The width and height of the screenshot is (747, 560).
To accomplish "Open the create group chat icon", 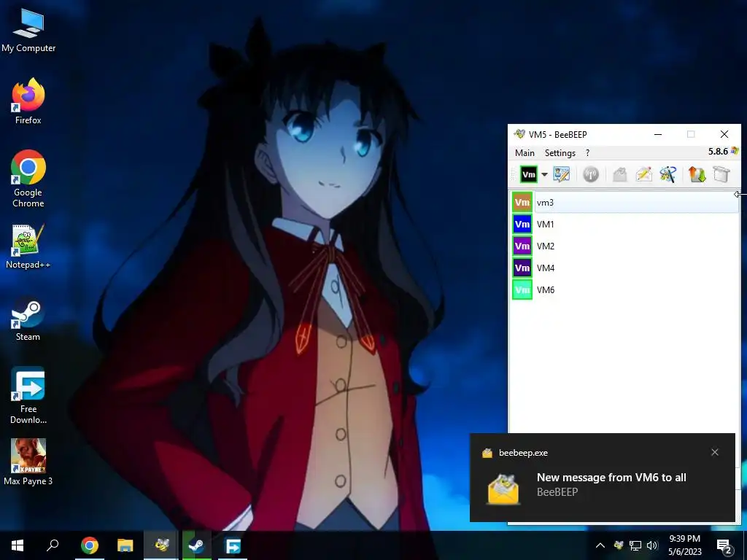I will click(x=668, y=174).
